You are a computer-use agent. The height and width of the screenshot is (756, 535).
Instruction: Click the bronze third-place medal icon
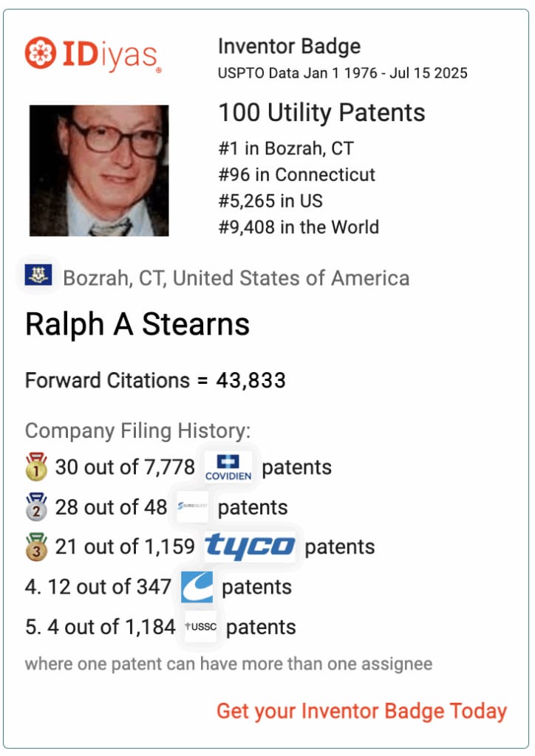coord(36,547)
